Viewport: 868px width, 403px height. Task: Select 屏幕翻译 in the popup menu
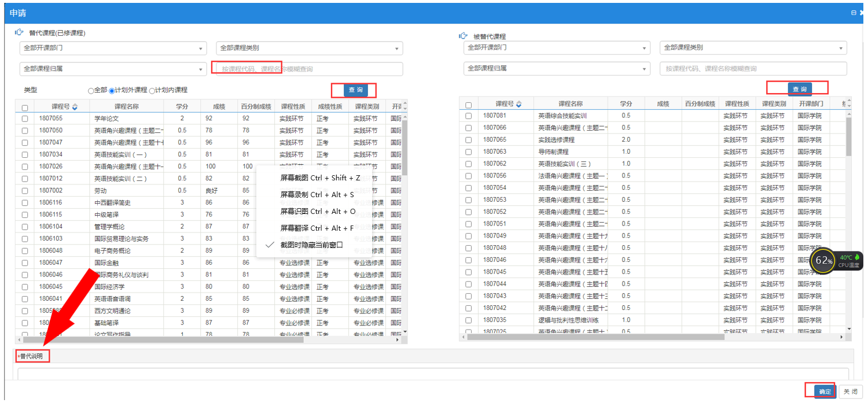tap(317, 228)
